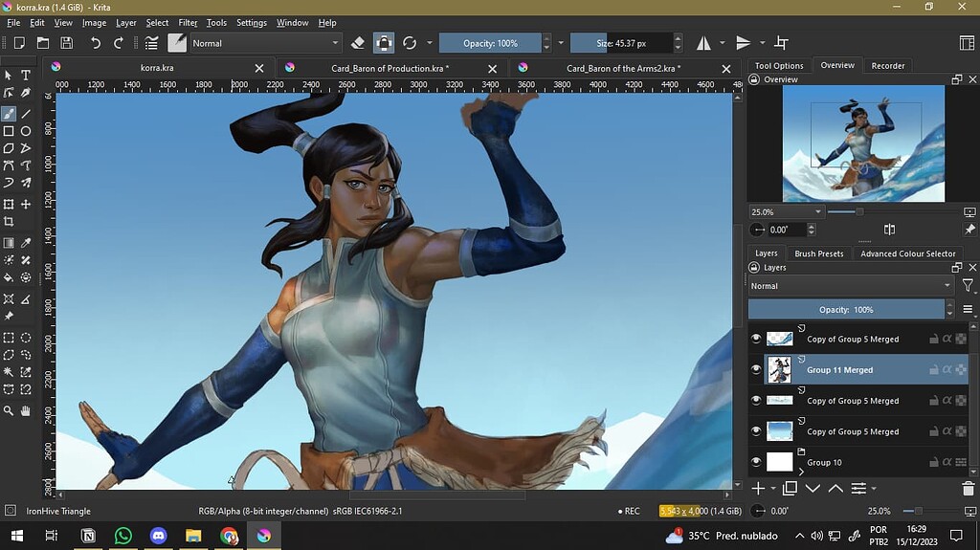Open Discord from the Windows taskbar
Viewport: 980px width, 550px height.
[x=158, y=536]
